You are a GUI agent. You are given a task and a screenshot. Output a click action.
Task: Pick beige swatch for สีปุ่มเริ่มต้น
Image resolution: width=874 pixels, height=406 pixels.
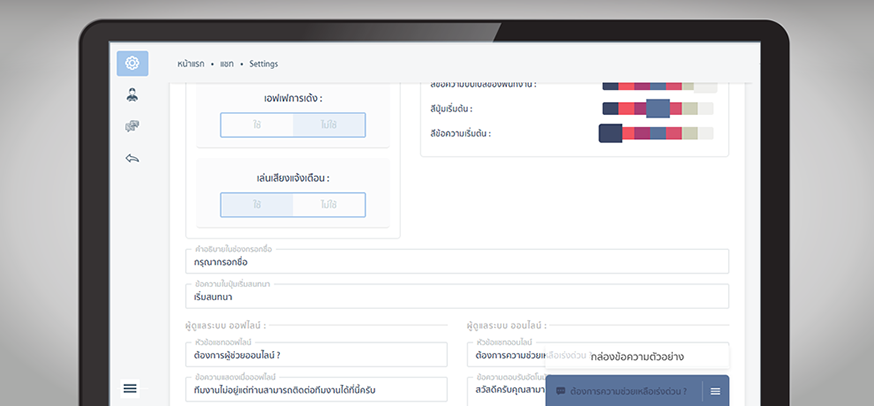690,108
